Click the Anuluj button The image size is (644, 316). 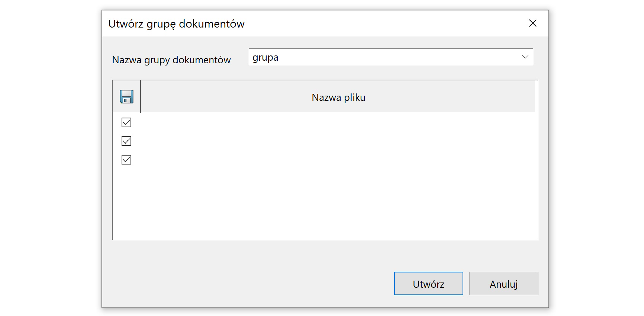click(x=503, y=284)
